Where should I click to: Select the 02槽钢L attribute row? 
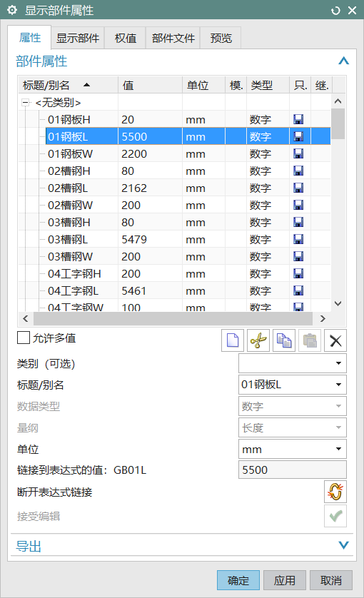tap(175, 188)
